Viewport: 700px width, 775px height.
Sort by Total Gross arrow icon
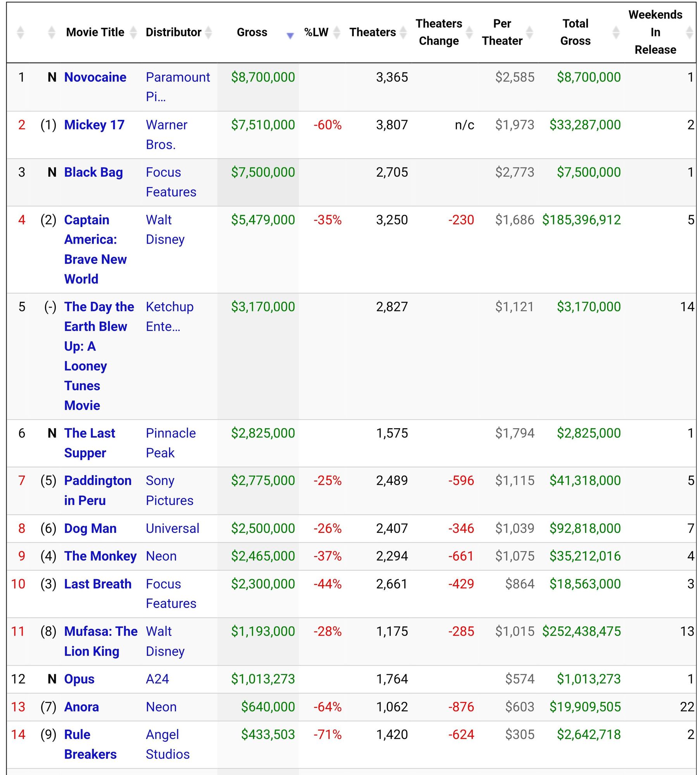click(x=616, y=32)
